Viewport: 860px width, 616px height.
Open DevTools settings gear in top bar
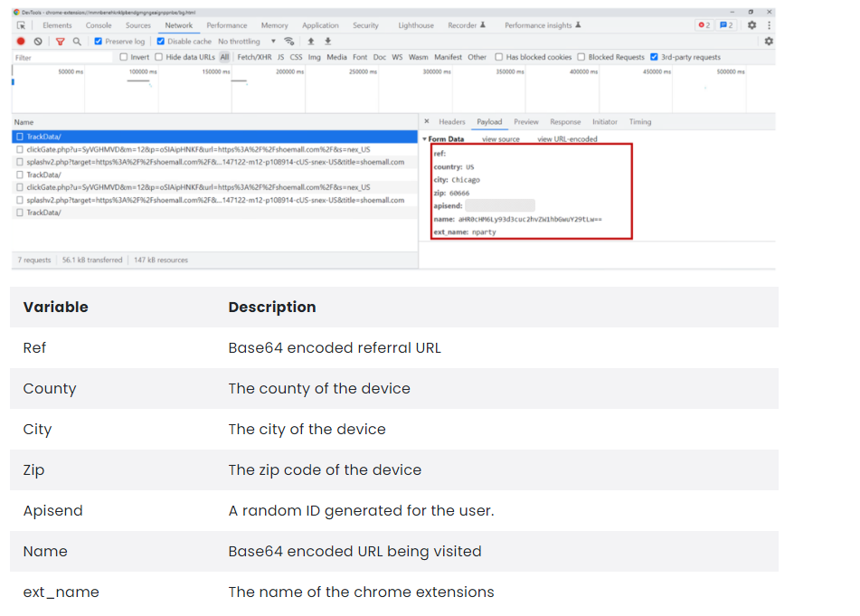(751, 25)
